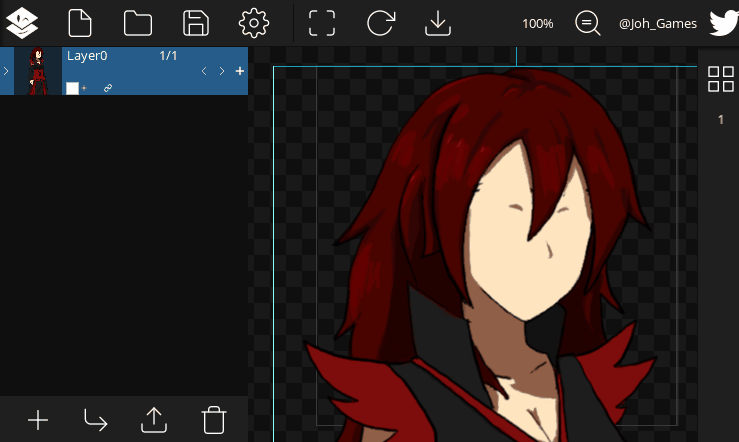This screenshot has height=442, width=739.
Task: Go to previous frame of Layer0
Action: click(x=204, y=71)
